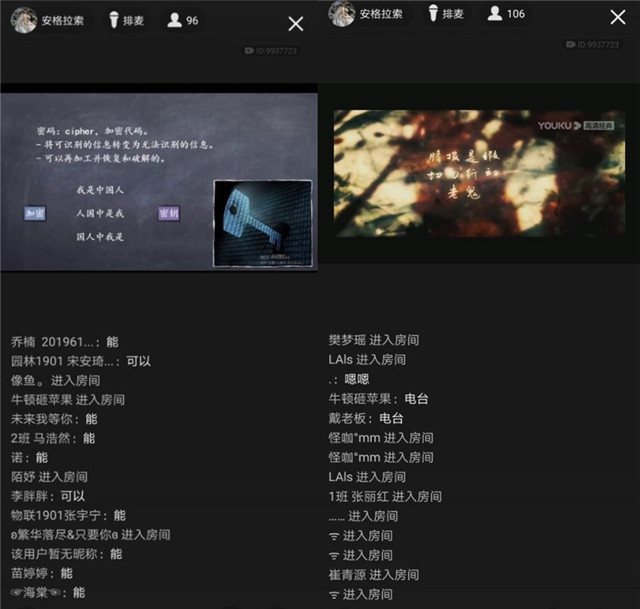The width and height of the screenshot is (640, 609).
Task: Select the message from 物联1901张宇宁
Action: pyautogui.click(x=68, y=515)
